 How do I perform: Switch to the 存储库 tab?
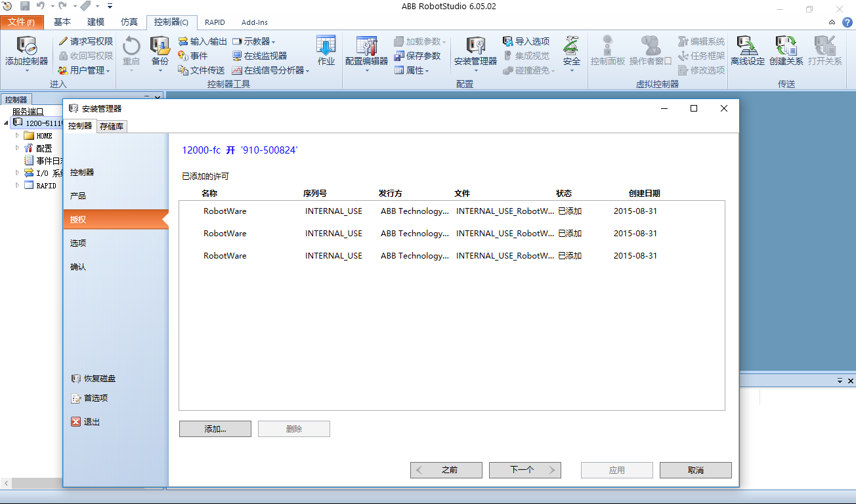111,126
